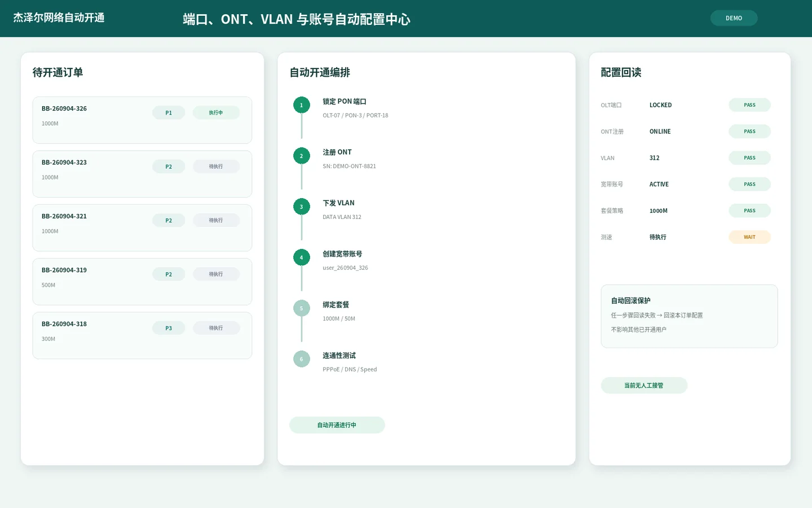Select step 2 circle for 注册 ONT
Image resolution: width=812 pixels, height=508 pixels.
coord(302,156)
